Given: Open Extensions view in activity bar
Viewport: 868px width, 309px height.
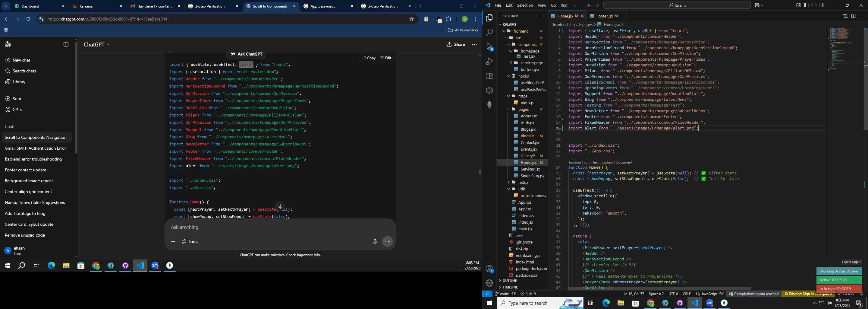Looking at the screenshot, I should pyautogui.click(x=489, y=76).
